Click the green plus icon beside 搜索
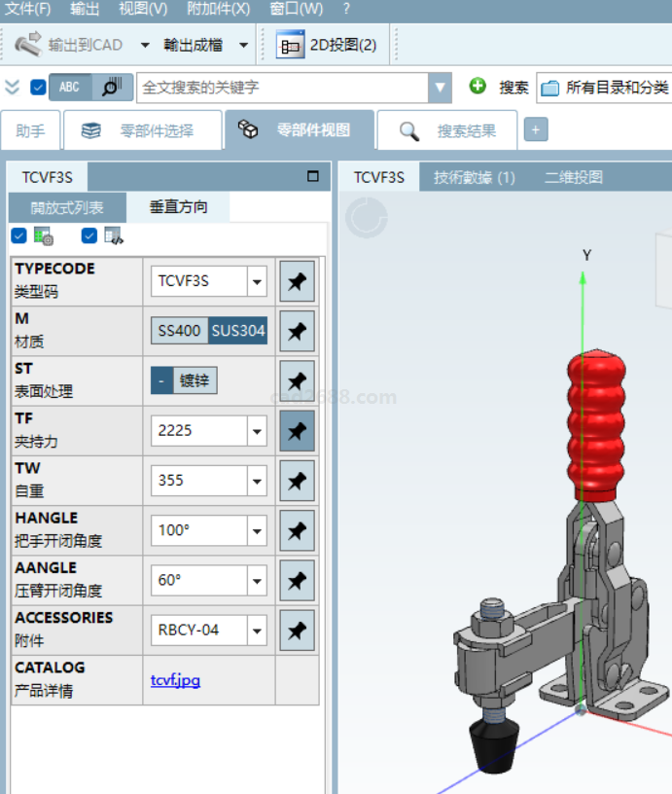Viewport: 672px width, 794px height. point(477,87)
